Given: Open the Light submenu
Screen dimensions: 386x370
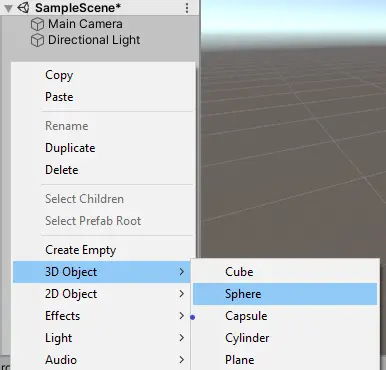Looking at the screenshot, I should click(x=102, y=338).
